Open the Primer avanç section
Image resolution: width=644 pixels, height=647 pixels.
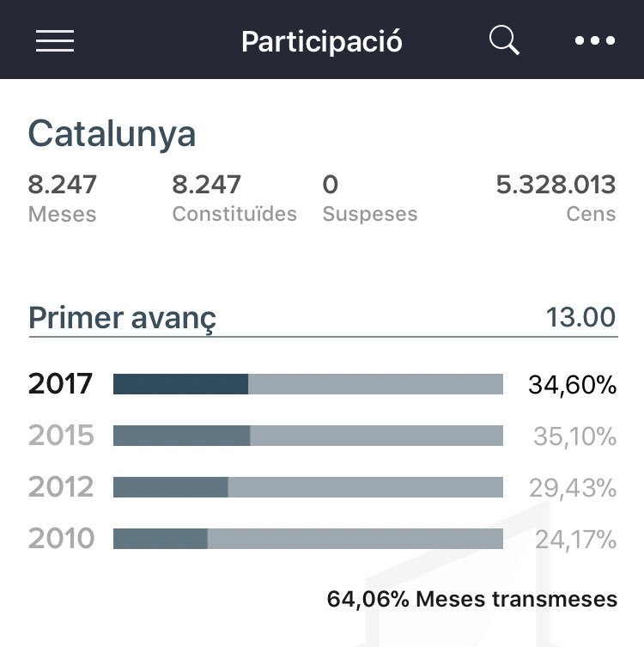[x=122, y=318]
